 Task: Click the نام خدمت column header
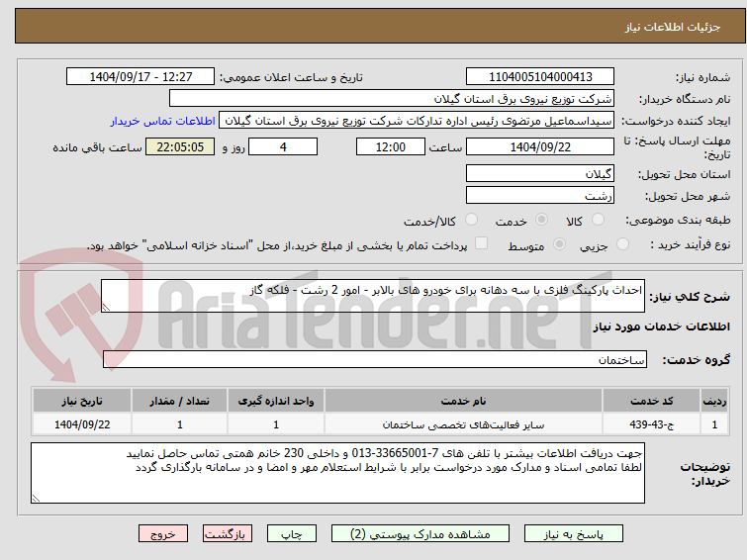click(464, 401)
